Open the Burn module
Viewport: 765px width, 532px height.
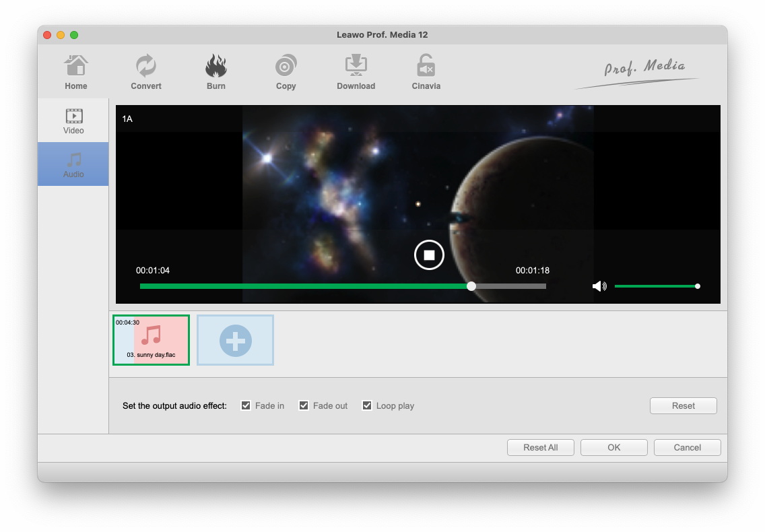(215, 72)
